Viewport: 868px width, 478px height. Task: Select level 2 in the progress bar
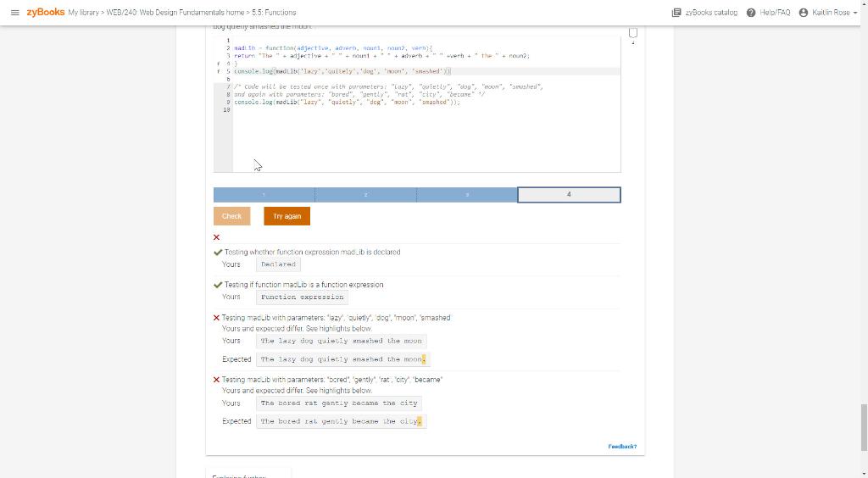click(365, 195)
